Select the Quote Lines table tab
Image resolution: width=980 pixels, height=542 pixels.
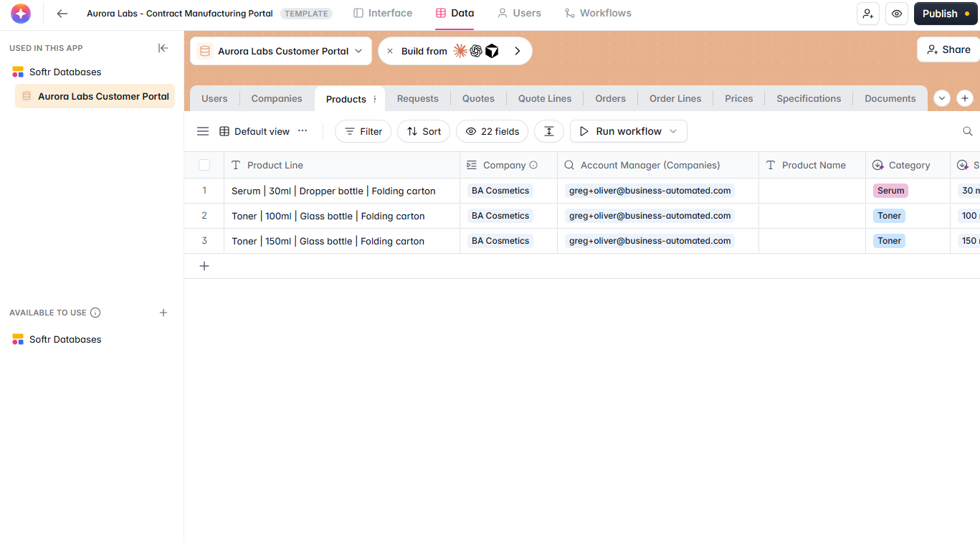545,98
